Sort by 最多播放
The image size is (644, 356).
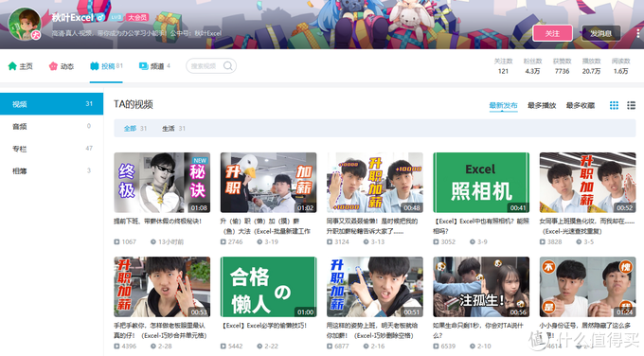coord(542,105)
